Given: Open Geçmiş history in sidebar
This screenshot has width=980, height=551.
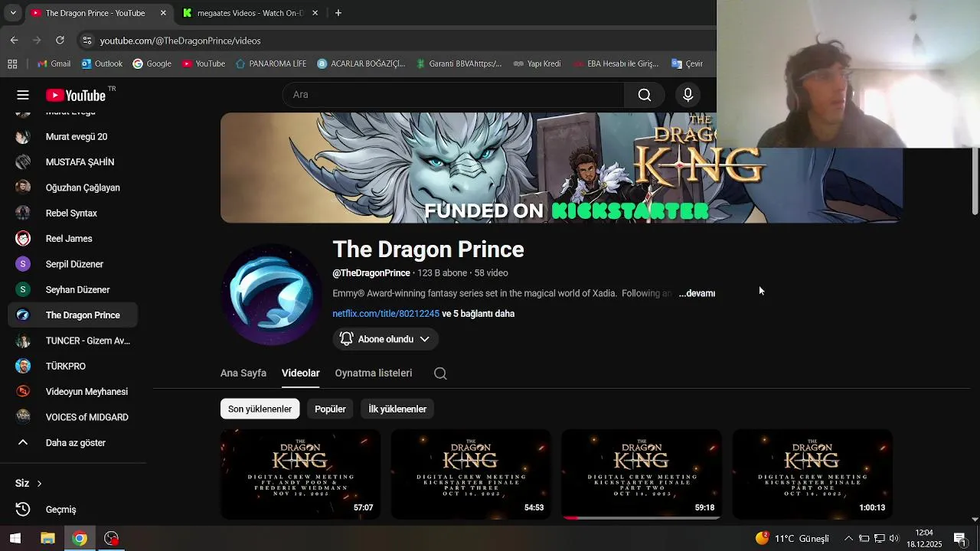Looking at the screenshot, I should 73,510.
